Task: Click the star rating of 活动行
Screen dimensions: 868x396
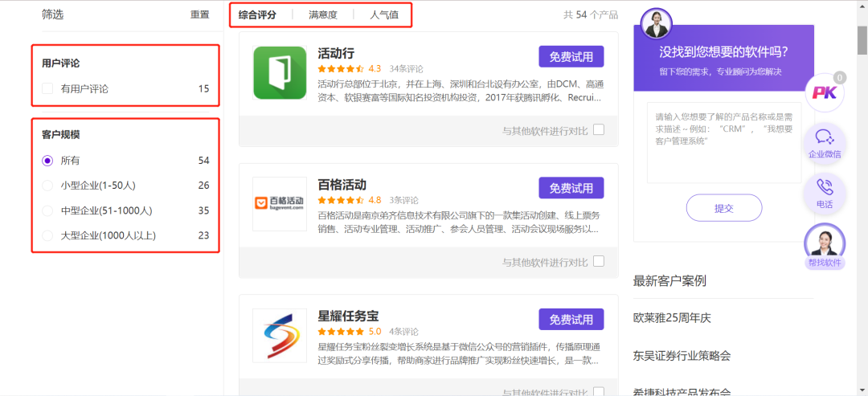Action: [341, 68]
